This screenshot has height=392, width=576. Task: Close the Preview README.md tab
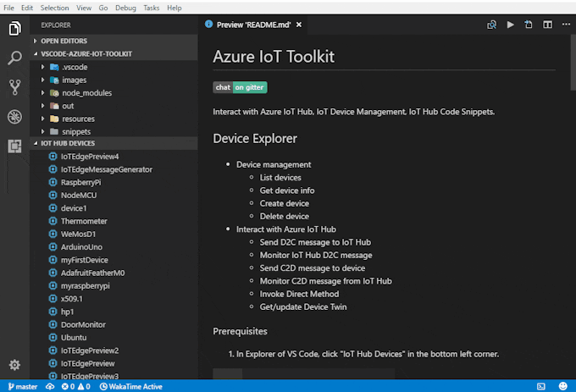299,25
